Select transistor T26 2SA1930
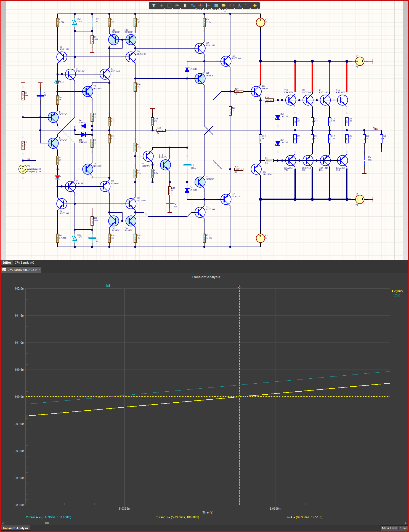409x532 pixels. [256, 169]
